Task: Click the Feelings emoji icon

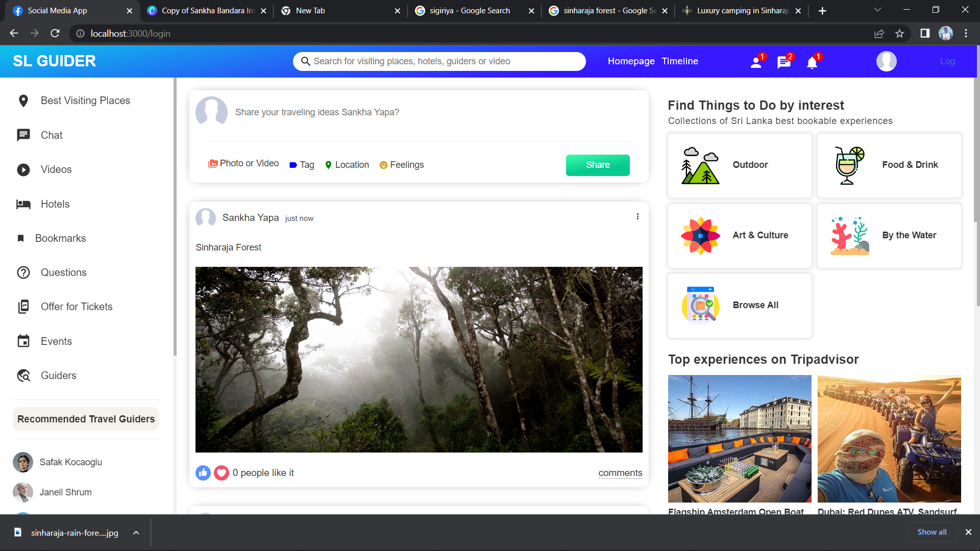Action: [x=383, y=165]
